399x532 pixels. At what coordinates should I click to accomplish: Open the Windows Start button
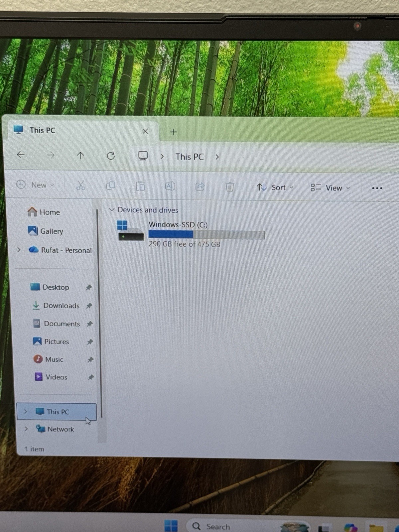171,526
